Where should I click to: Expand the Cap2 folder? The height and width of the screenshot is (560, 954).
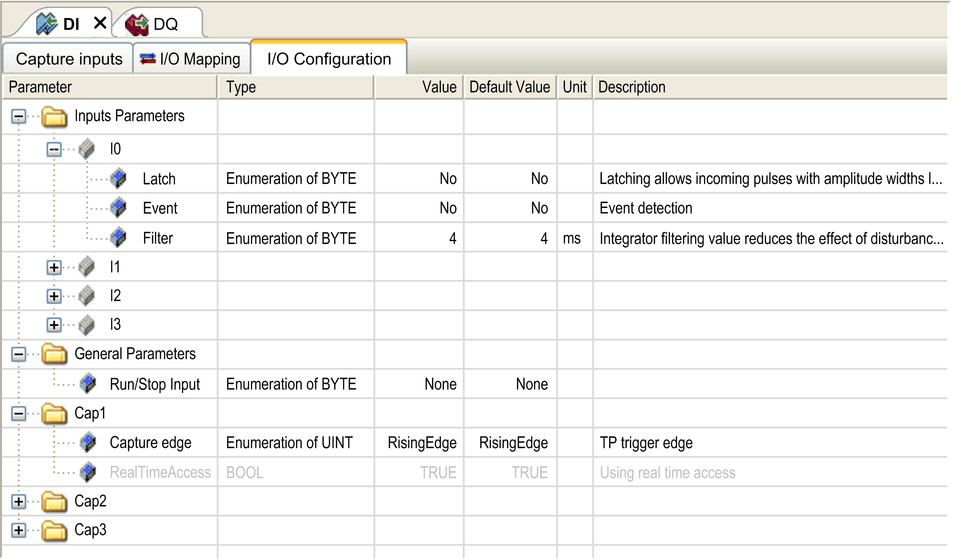[x=18, y=502]
